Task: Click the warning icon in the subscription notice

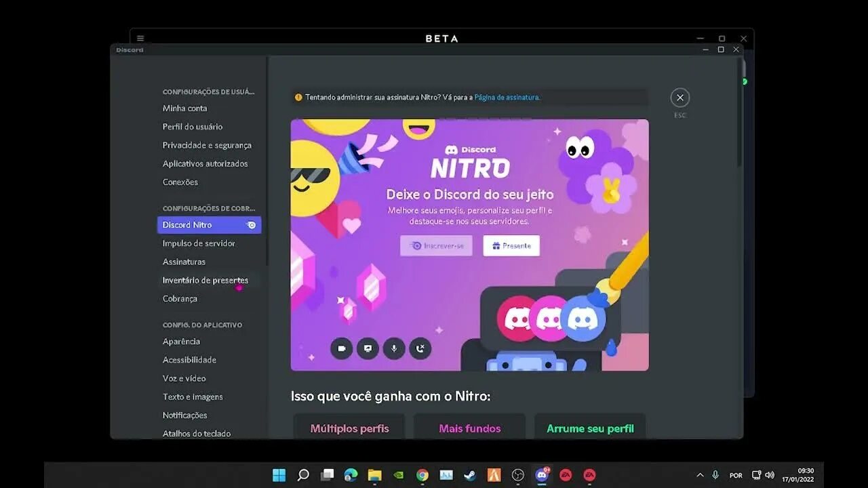Action: pyautogui.click(x=298, y=98)
